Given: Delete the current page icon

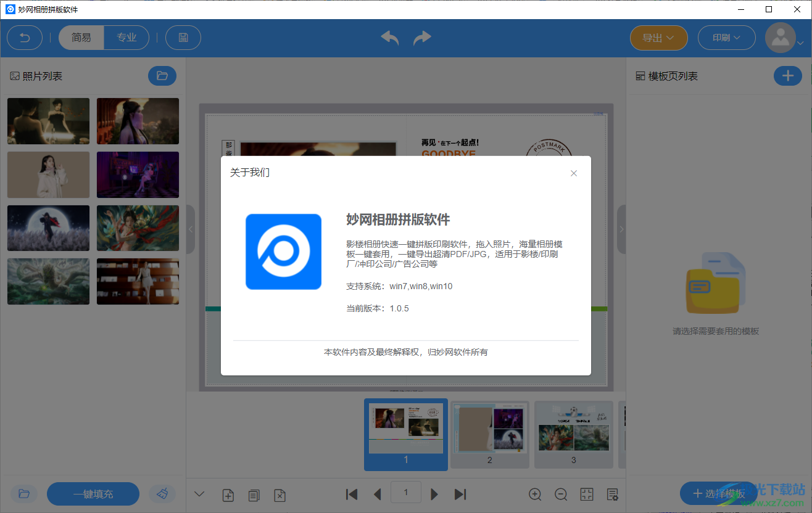Looking at the screenshot, I should (280, 495).
